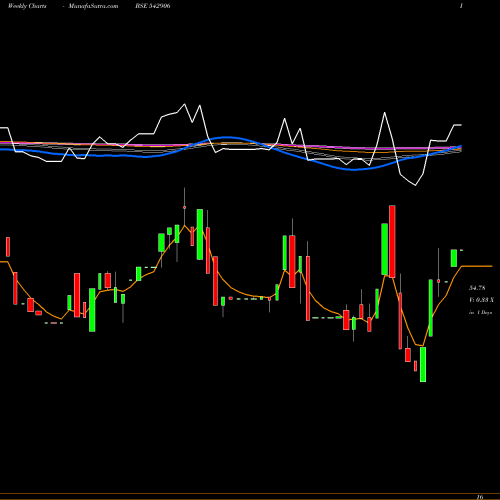Click the tallest red candlestick near the right
Viewport: 500px width, 500px height.
[x=392, y=242]
